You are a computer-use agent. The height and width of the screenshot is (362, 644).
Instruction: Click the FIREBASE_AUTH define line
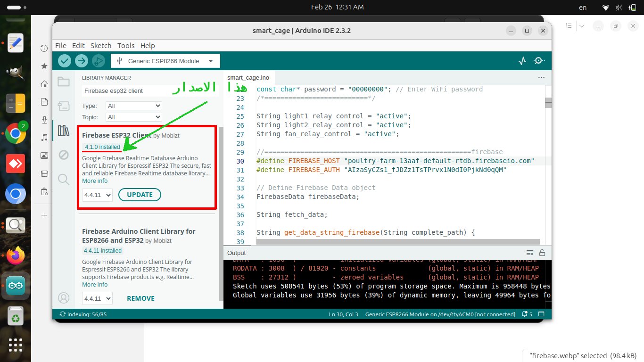pos(381,170)
